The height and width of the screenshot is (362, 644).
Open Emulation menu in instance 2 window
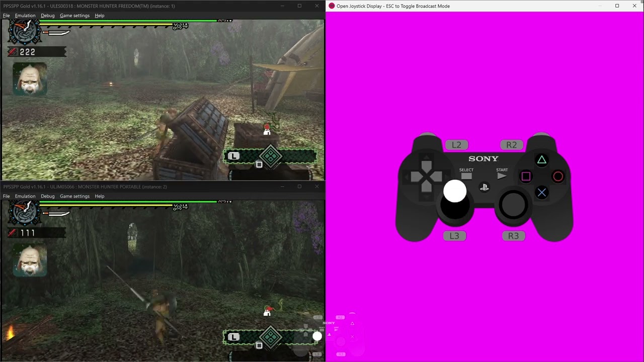pyautogui.click(x=25, y=196)
